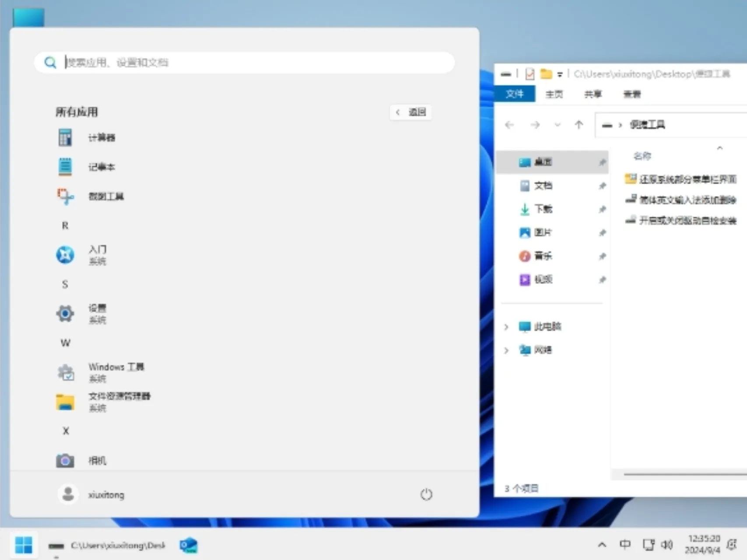Open Notepad from the app list
Image resolution: width=747 pixels, height=560 pixels.
pyautogui.click(x=102, y=167)
